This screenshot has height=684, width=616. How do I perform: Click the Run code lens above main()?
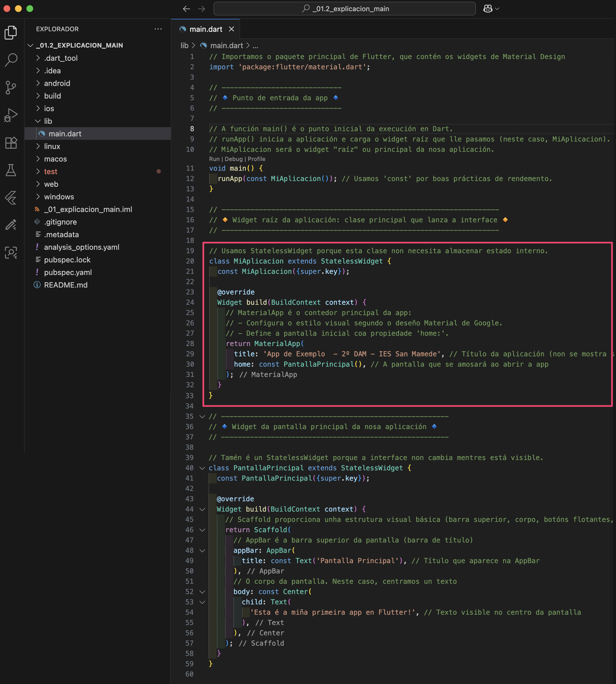click(x=214, y=159)
